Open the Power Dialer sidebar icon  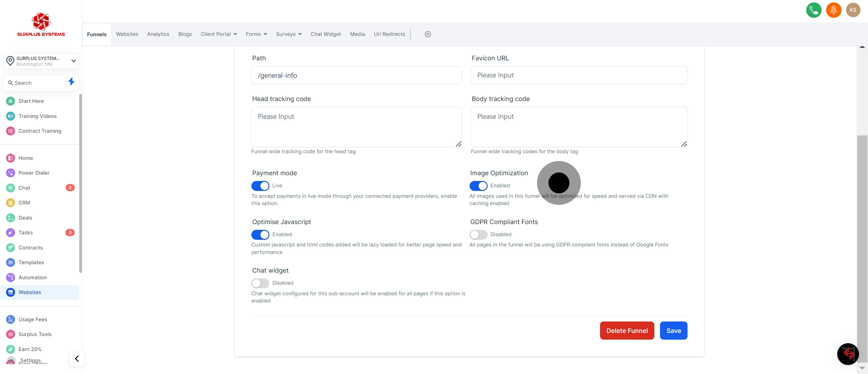pos(11,173)
